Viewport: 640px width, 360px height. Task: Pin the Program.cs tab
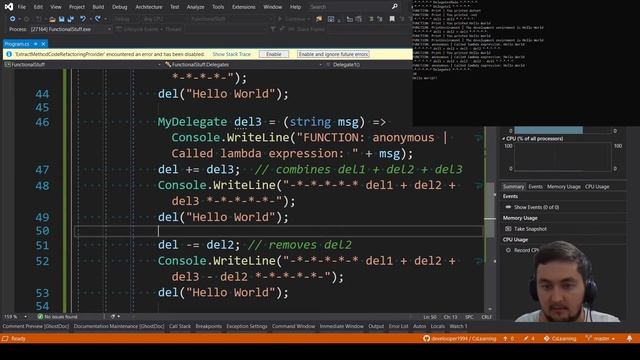pyautogui.click(x=36, y=44)
